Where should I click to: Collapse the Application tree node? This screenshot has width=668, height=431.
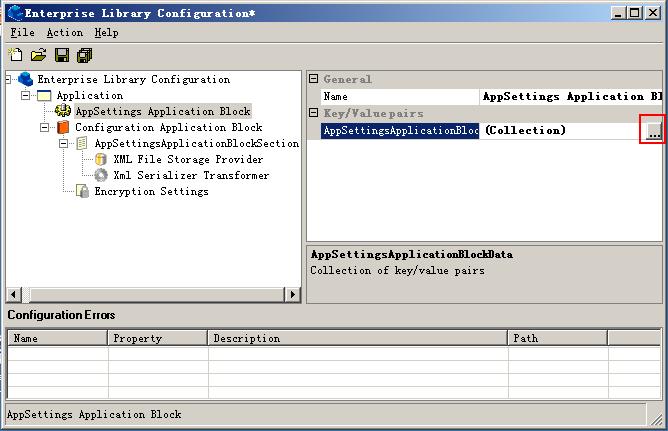point(25,96)
